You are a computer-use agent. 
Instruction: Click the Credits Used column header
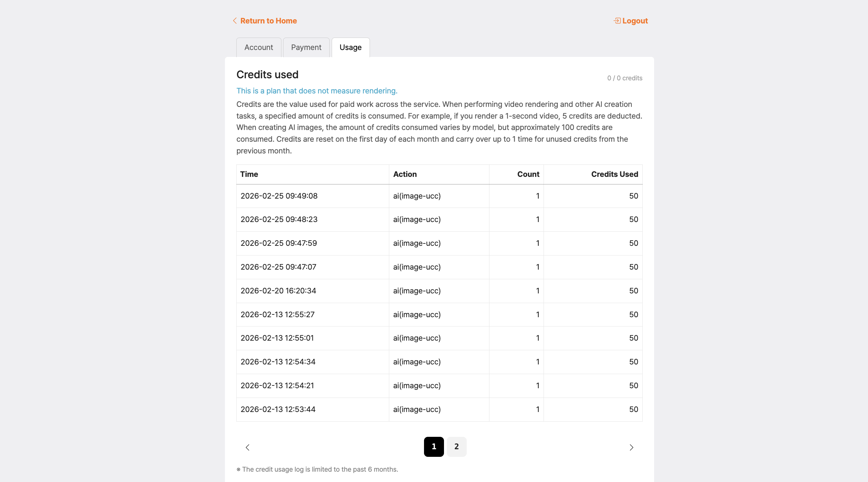614,174
